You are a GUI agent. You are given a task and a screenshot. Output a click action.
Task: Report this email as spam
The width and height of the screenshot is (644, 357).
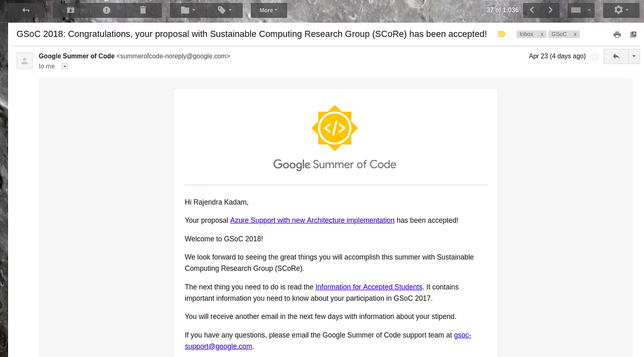106,10
